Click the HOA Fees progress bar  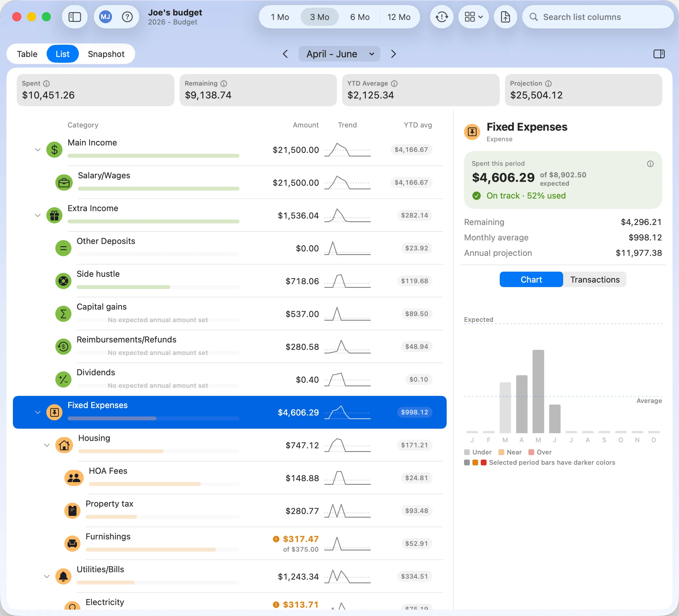[164, 484]
